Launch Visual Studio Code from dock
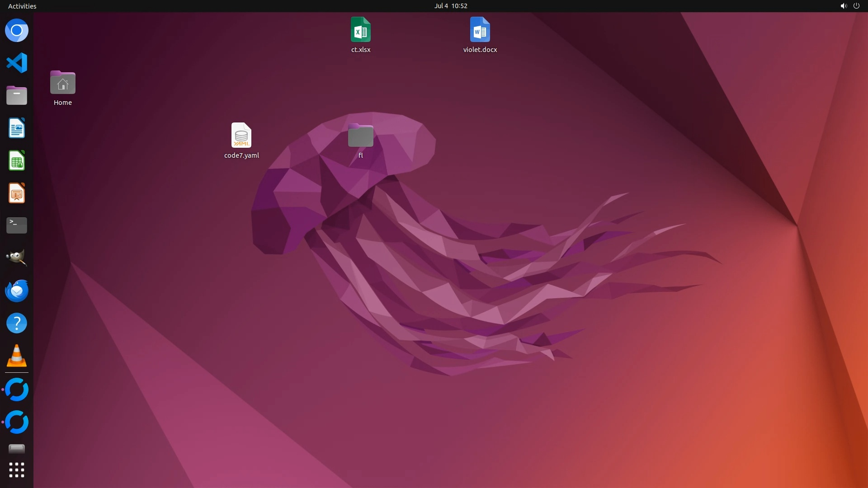868x488 pixels. (17, 63)
